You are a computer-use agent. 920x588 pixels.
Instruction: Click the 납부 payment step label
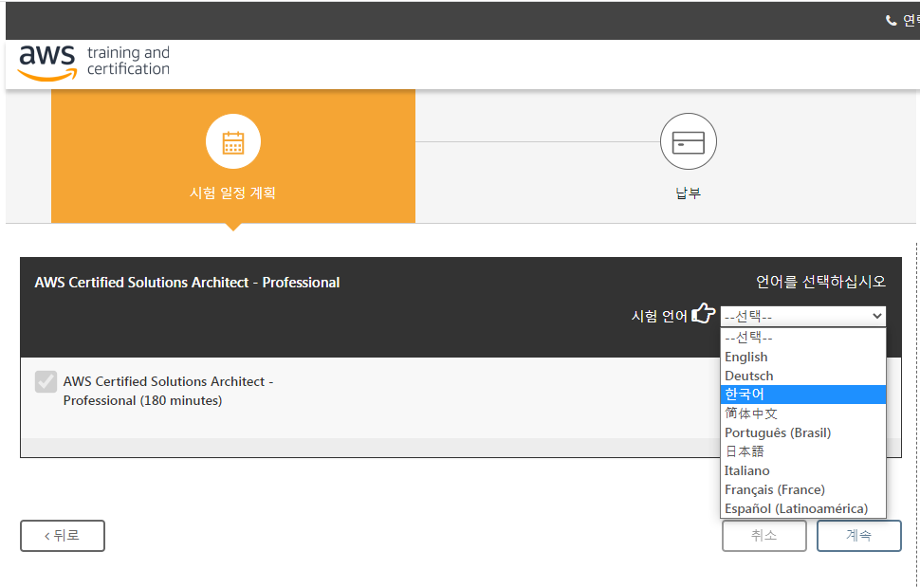point(689,193)
